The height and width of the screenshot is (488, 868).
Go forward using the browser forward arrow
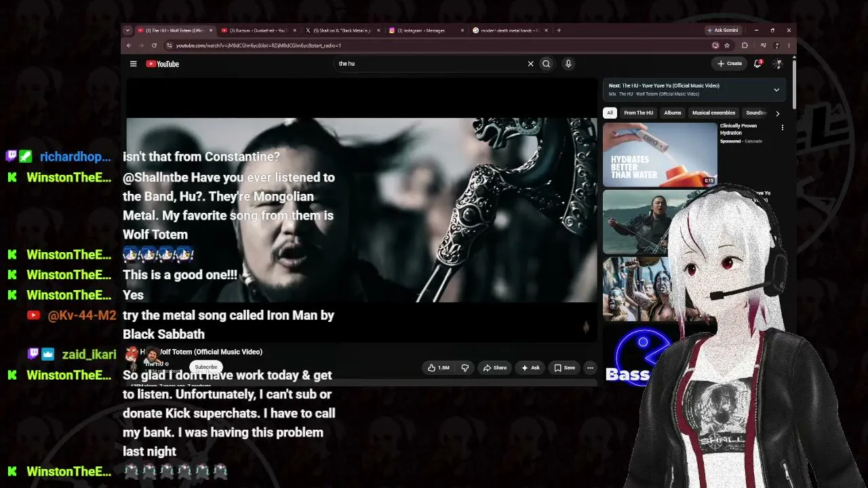141,45
